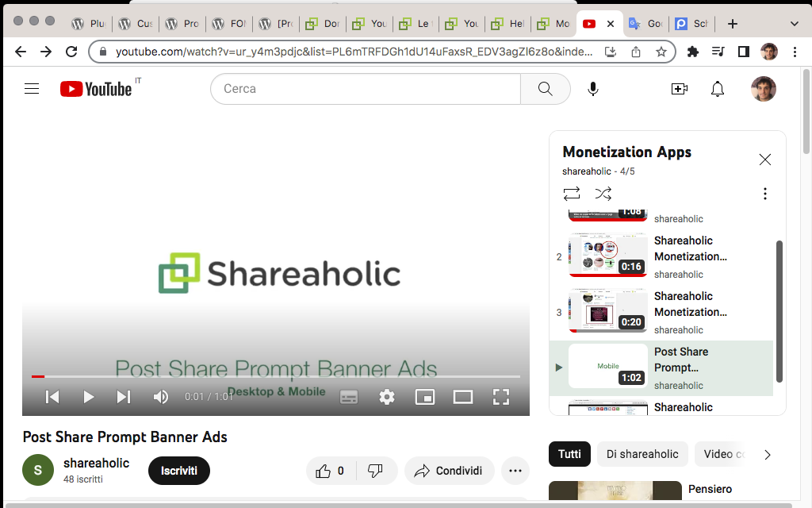812x508 pixels.
Task: Enter full screen mode
Action: [x=501, y=398]
